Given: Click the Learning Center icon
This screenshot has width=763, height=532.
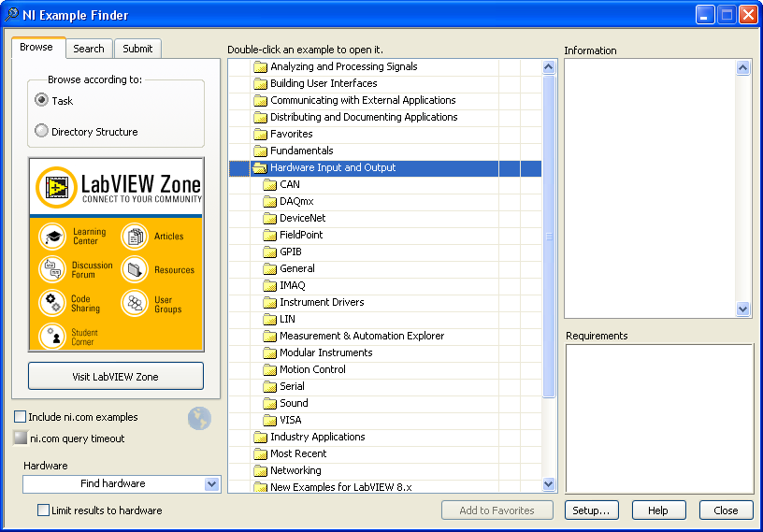Looking at the screenshot, I should (54, 237).
